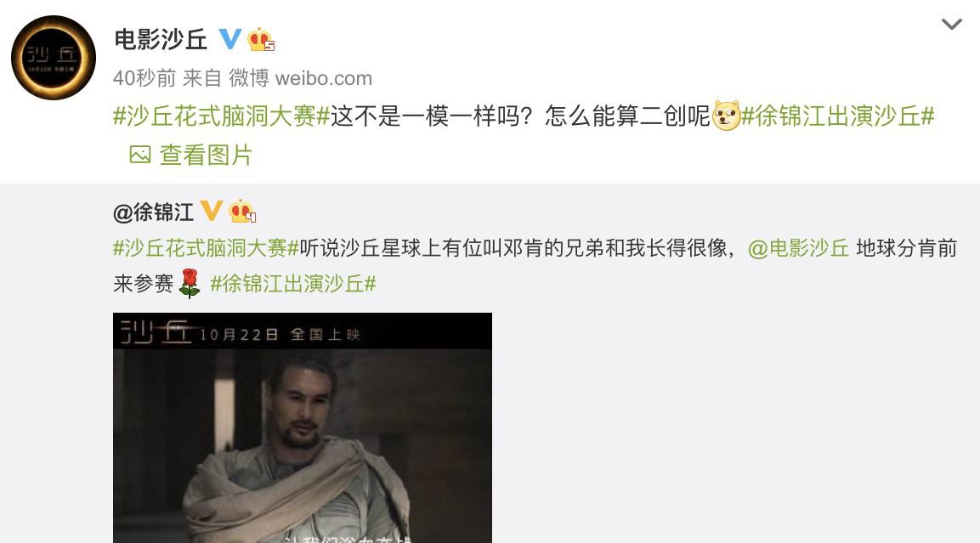Click the crown badge beside 徐锦江
This screenshot has width=980, height=543.
pos(242,212)
